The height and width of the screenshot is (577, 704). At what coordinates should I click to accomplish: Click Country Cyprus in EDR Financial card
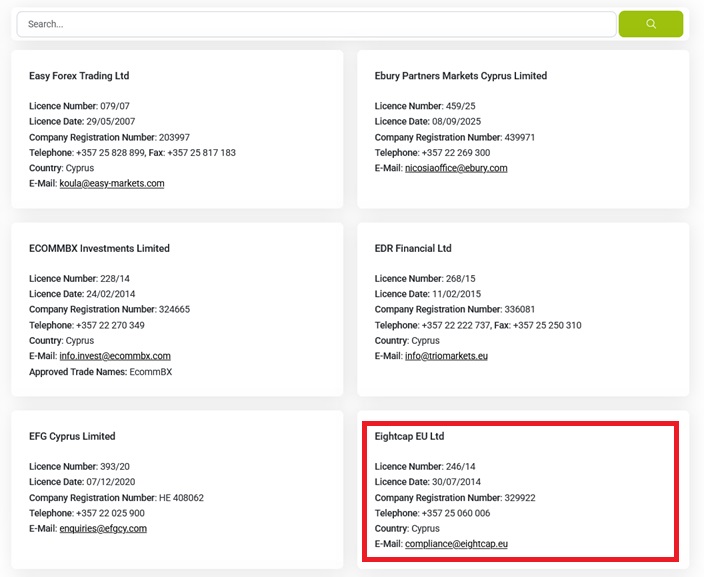coord(407,340)
